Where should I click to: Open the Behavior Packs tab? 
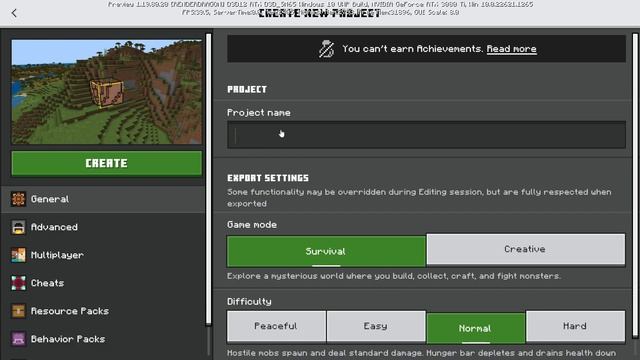coord(103,339)
